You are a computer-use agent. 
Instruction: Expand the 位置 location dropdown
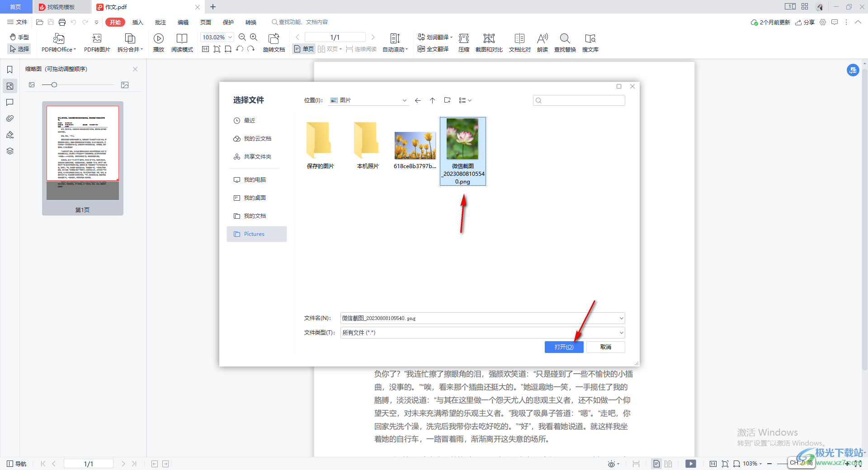404,100
